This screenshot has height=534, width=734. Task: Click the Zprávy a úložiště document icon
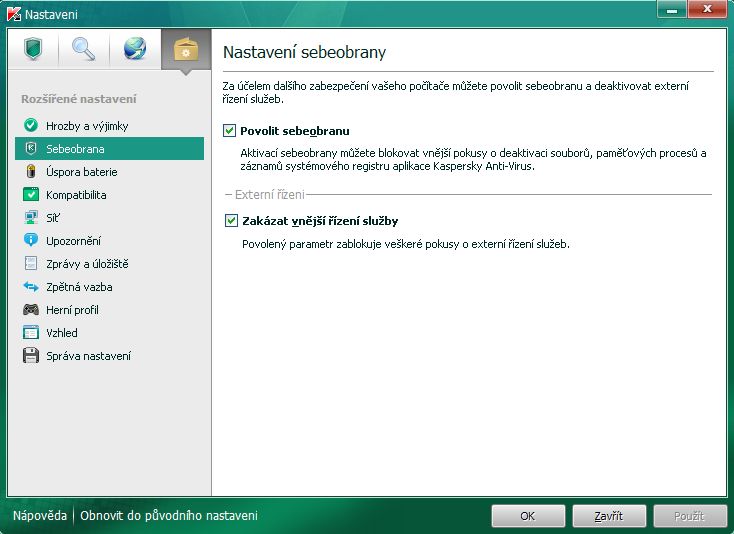pos(31,263)
